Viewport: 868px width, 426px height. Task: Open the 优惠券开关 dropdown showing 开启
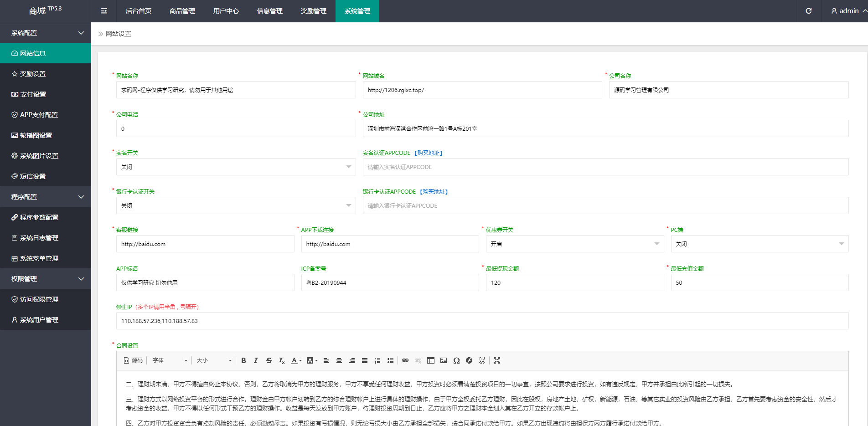pyautogui.click(x=574, y=244)
